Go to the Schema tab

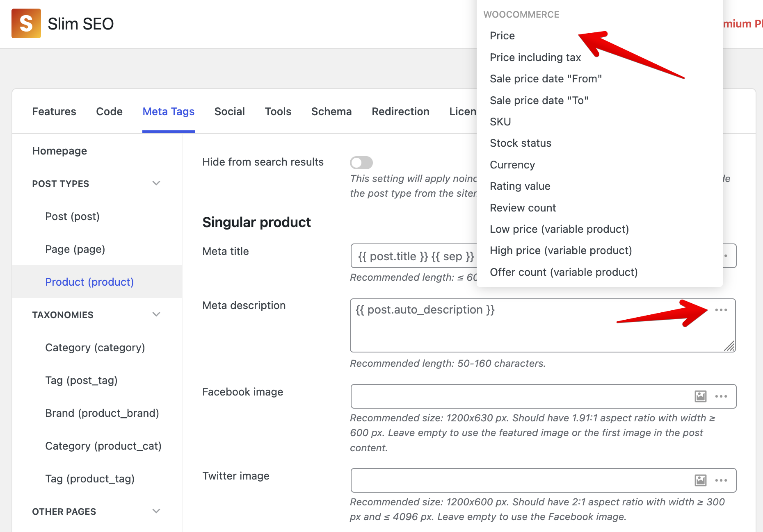coord(331,111)
